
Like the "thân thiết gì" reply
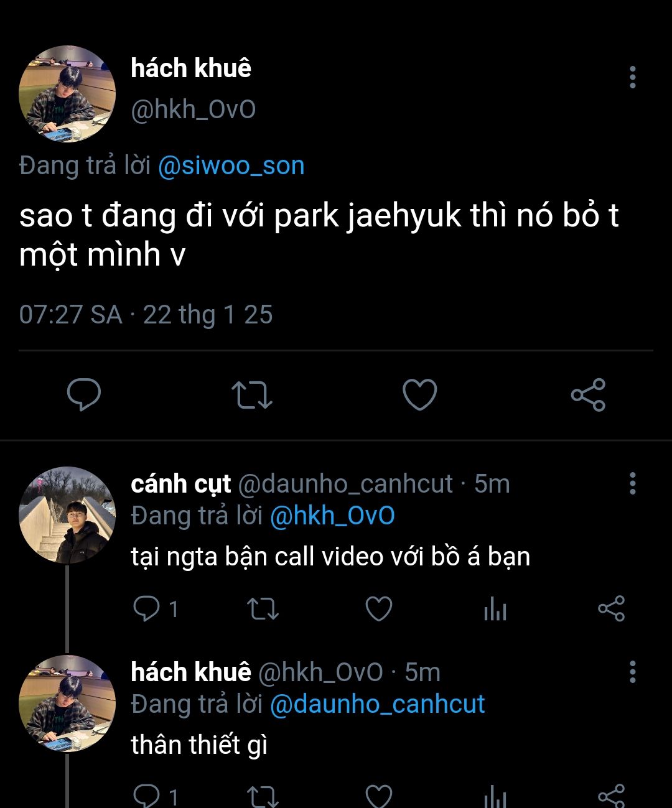(x=378, y=795)
